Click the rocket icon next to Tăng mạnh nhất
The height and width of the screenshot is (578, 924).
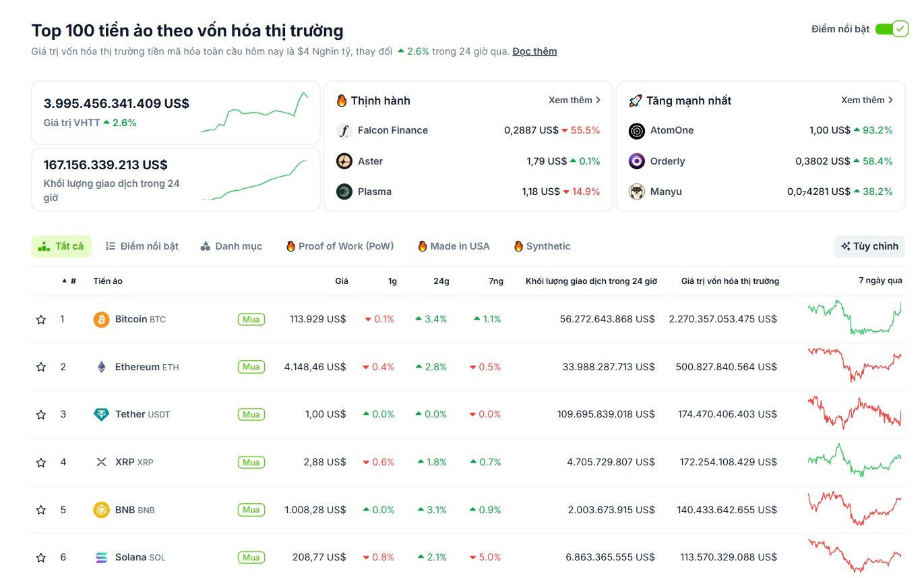pyautogui.click(x=634, y=100)
